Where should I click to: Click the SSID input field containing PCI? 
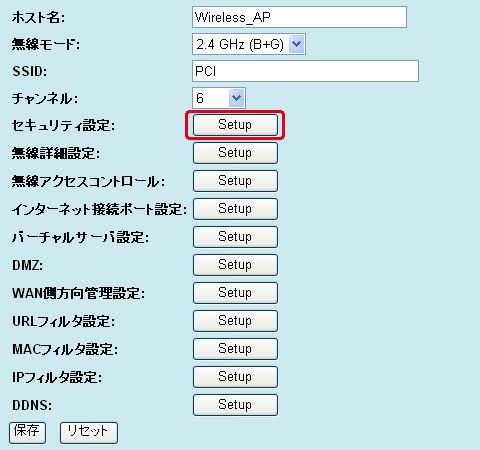pyautogui.click(x=305, y=71)
